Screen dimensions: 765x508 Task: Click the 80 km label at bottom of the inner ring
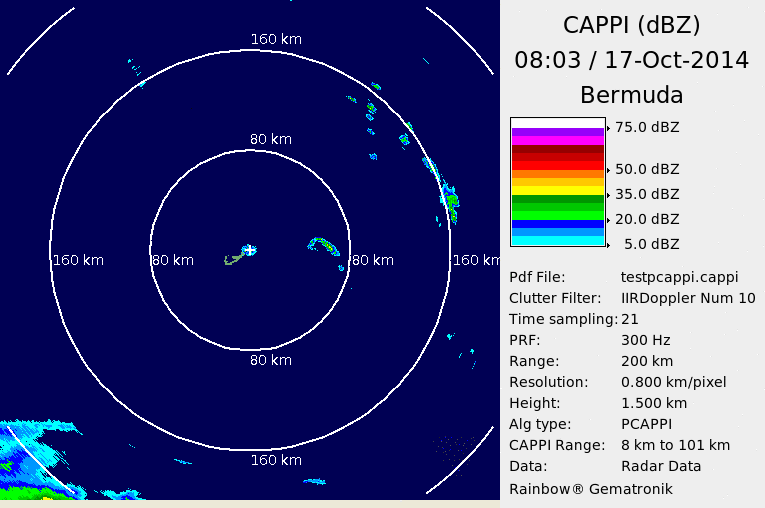270,360
